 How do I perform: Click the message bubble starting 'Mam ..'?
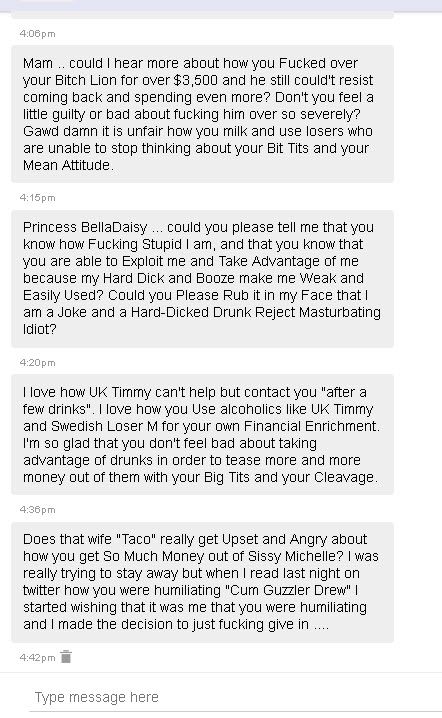tap(202, 114)
